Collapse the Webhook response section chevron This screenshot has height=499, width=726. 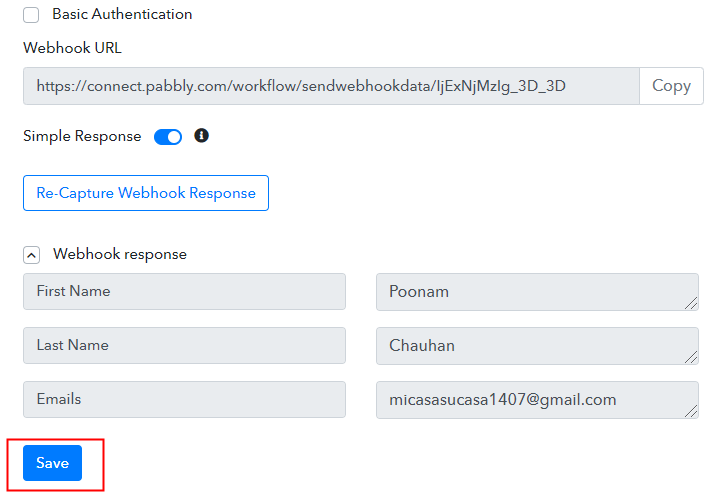click(x=31, y=255)
